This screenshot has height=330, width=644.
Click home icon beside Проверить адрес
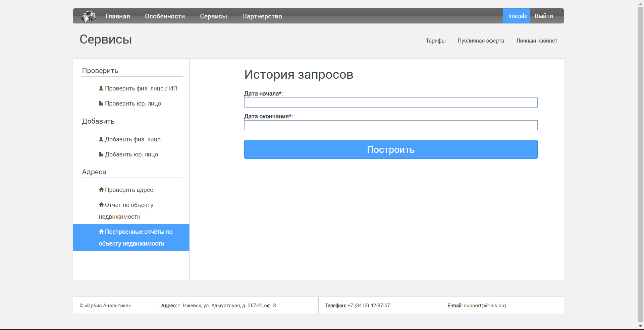(x=101, y=190)
